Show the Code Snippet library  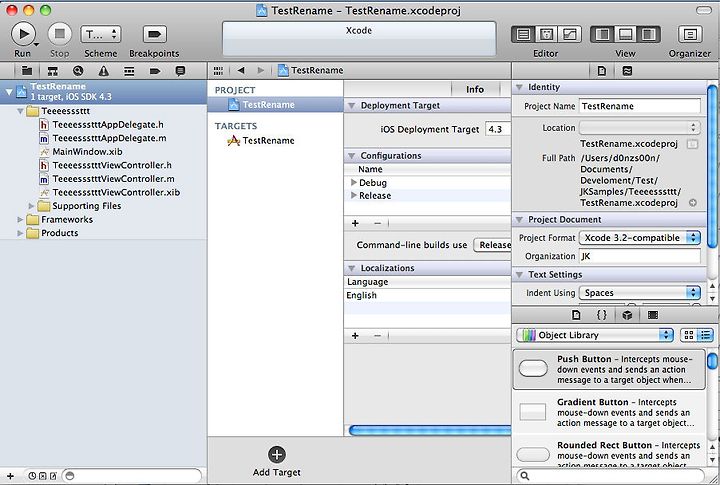coord(602,315)
